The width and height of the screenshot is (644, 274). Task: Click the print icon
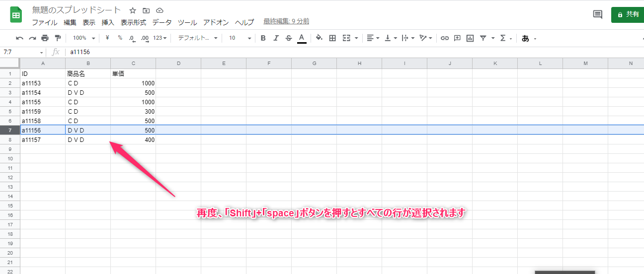tap(45, 38)
